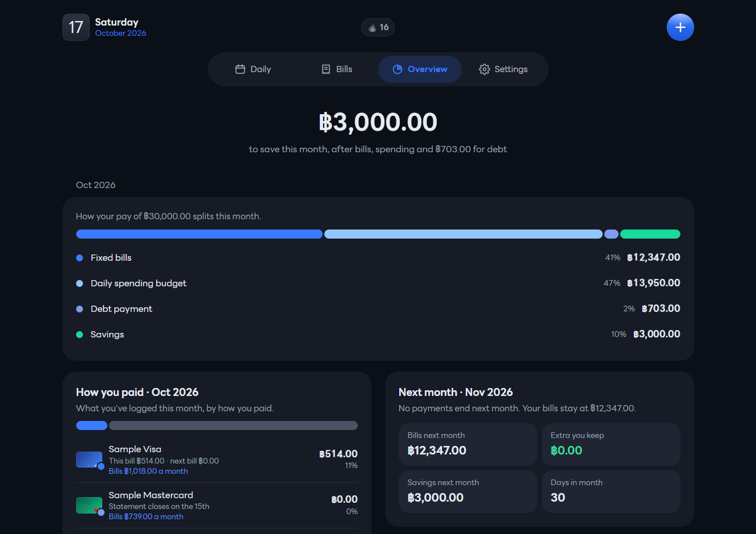Click Bills ฿1,018.00 a month link
Screen dimensions: 756x534
pyautogui.click(x=148, y=472)
